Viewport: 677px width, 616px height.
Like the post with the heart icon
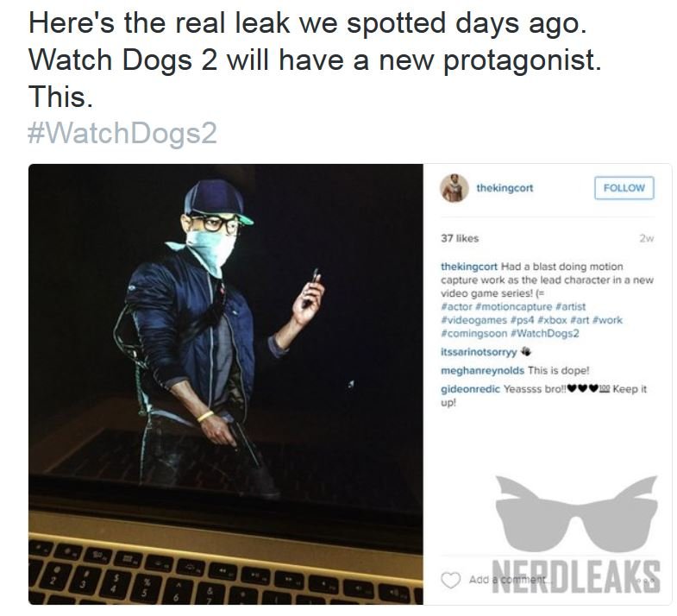coord(450,580)
